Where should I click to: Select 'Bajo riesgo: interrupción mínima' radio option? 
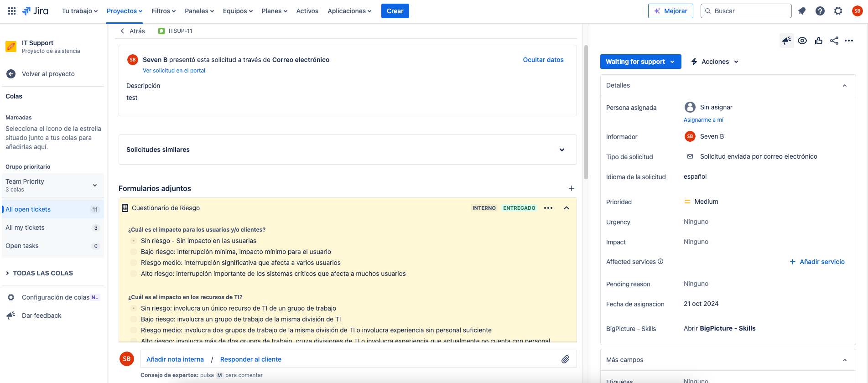pyautogui.click(x=134, y=252)
